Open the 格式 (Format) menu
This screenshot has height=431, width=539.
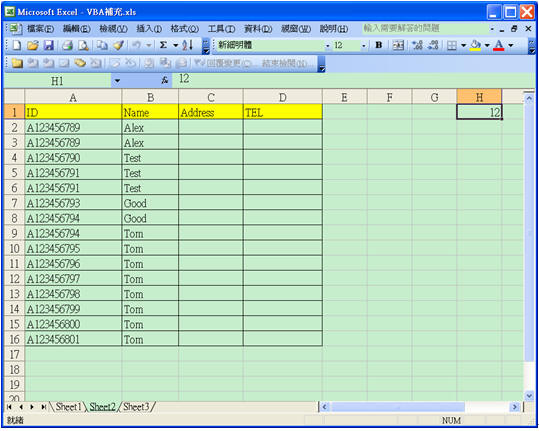pyautogui.click(x=185, y=29)
